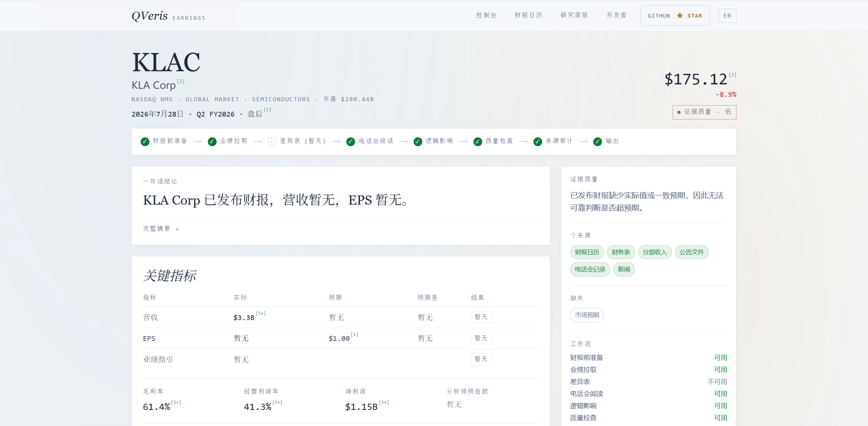Click the 市值 $280.44B market cap text
Image resolution: width=868 pixels, height=426 pixels.
click(349, 99)
